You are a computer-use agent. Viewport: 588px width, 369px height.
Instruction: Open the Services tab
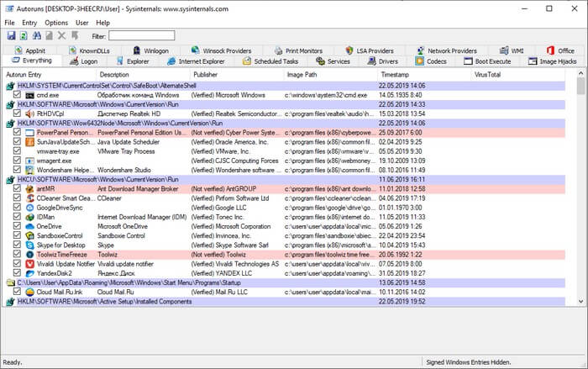click(x=333, y=61)
